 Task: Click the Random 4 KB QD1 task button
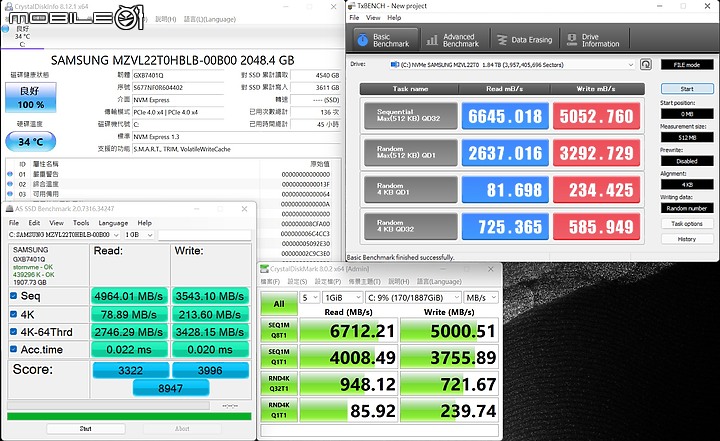tap(411, 189)
